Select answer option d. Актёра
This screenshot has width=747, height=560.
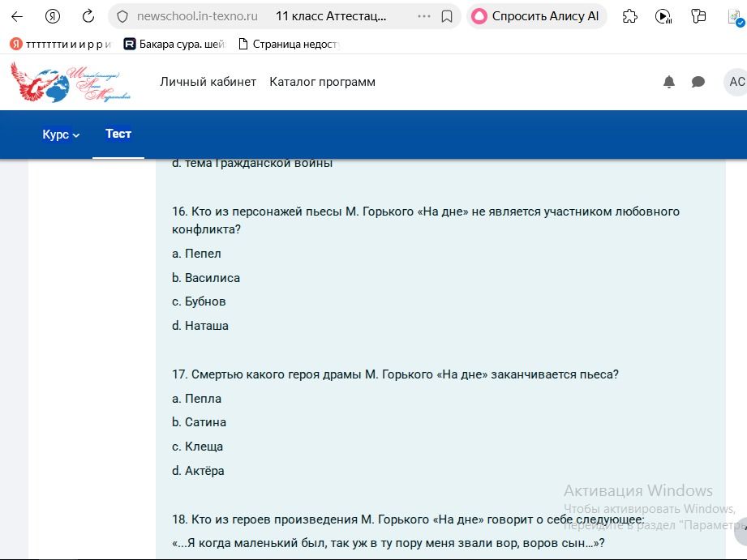pyautogui.click(x=198, y=471)
